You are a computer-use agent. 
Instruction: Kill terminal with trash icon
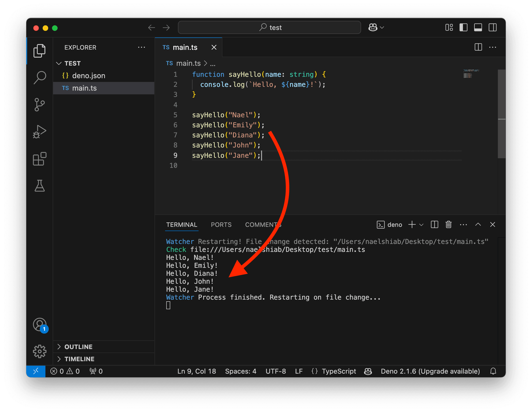[448, 224]
